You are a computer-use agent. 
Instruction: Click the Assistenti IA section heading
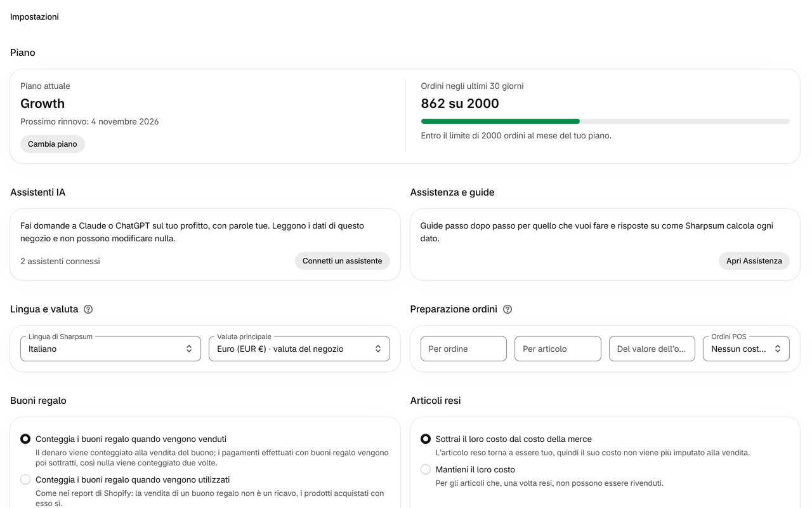tap(37, 192)
